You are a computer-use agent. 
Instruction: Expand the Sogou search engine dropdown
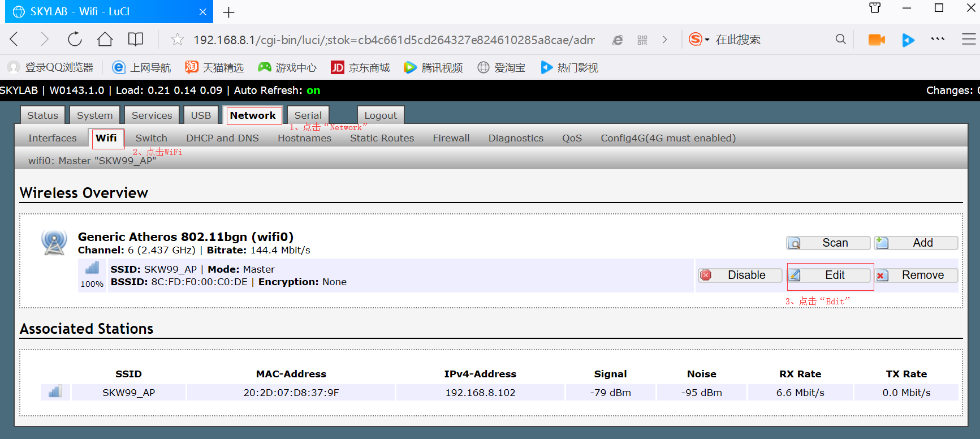point(707,40)
